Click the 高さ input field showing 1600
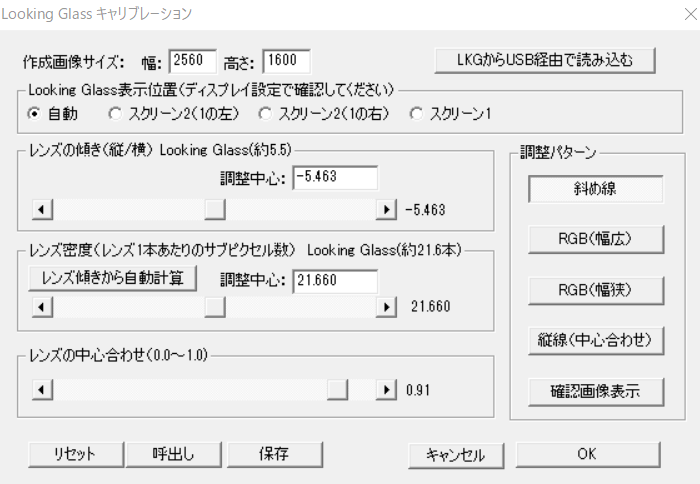This screenshot has width=700, height=484. [286, 61]
